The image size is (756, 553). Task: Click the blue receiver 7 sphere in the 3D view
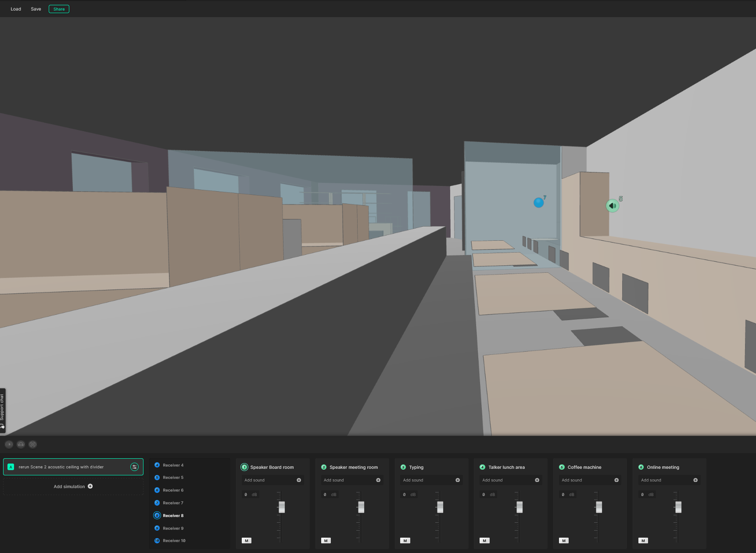point(538,203)
